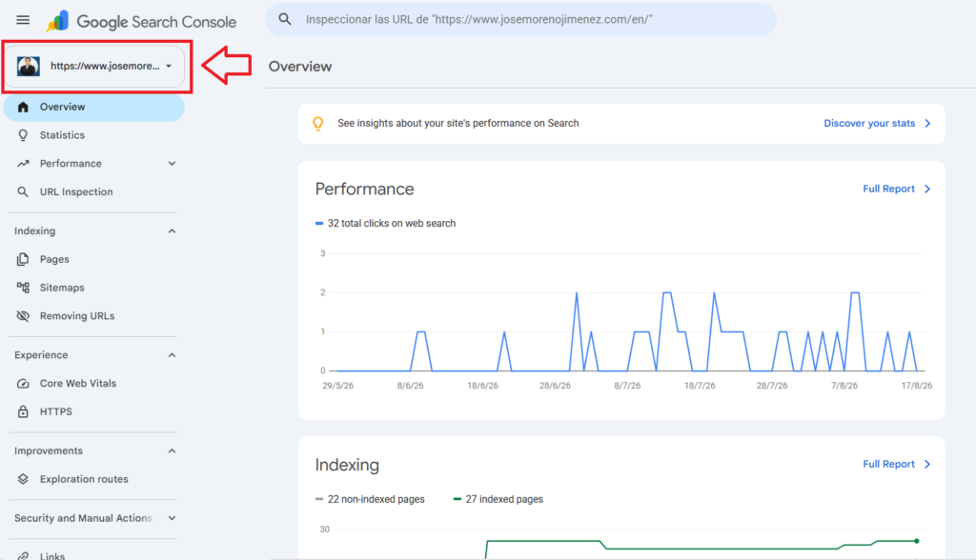Click the Pages document icon

point(23,259)
